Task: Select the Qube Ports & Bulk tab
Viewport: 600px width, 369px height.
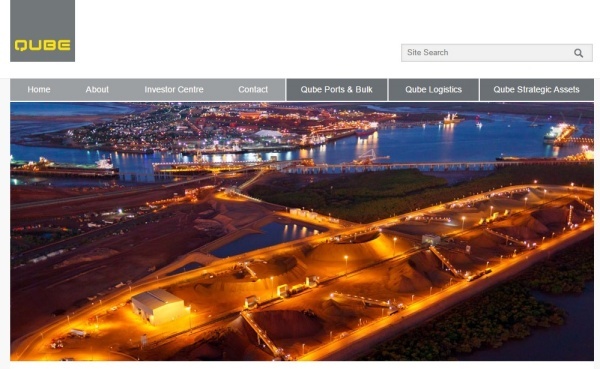Action: pyautogui.click(x=336, y=90)
